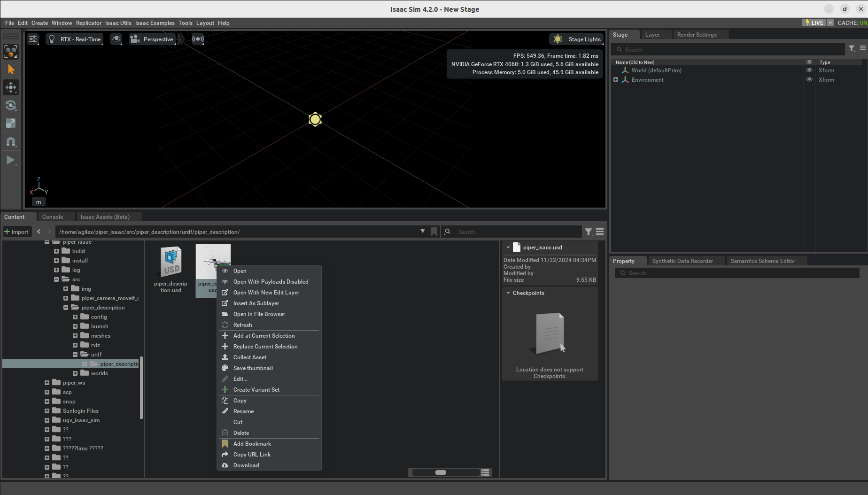The image size is (868, 495).
Task: Click the Stage search field
Action: [728, 49]
